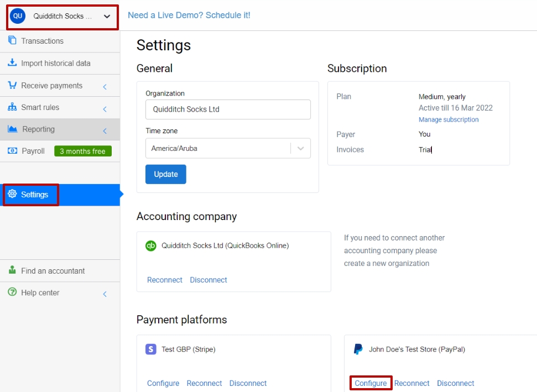
Task: Open Payroll with 3 months free
Action: [x=60, y=151]
